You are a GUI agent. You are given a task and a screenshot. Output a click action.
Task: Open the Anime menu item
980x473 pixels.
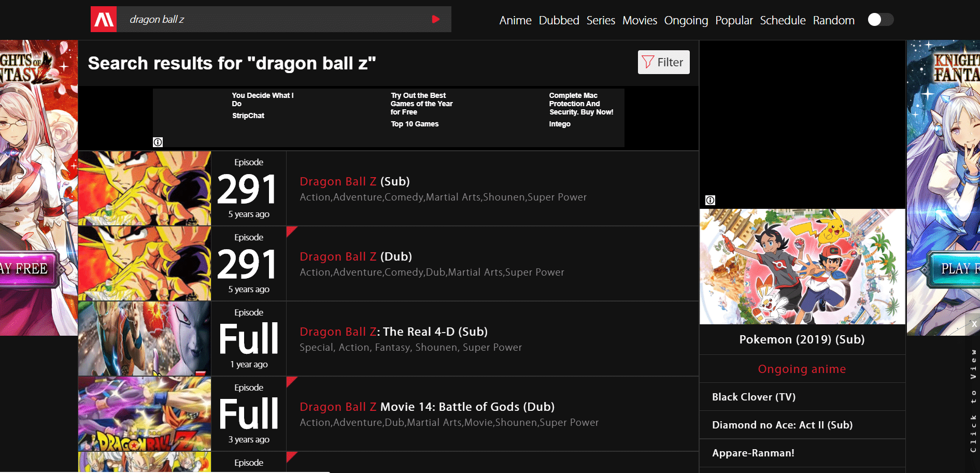click(x=515, y=20)
